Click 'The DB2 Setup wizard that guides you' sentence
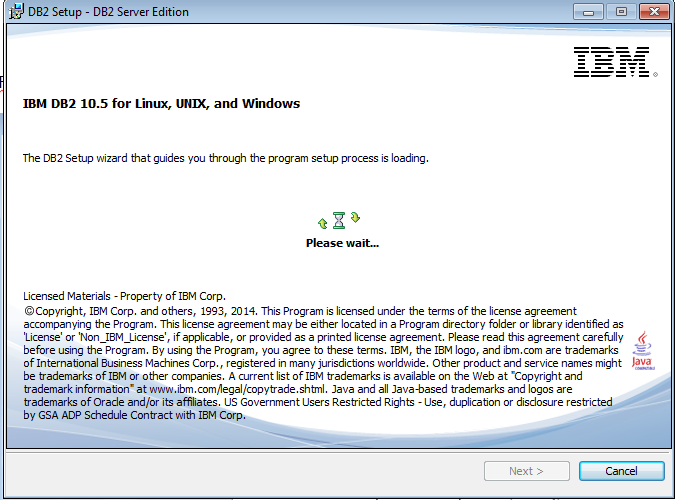Viewport: 675px width, 500px height. (x=226, y=158)
